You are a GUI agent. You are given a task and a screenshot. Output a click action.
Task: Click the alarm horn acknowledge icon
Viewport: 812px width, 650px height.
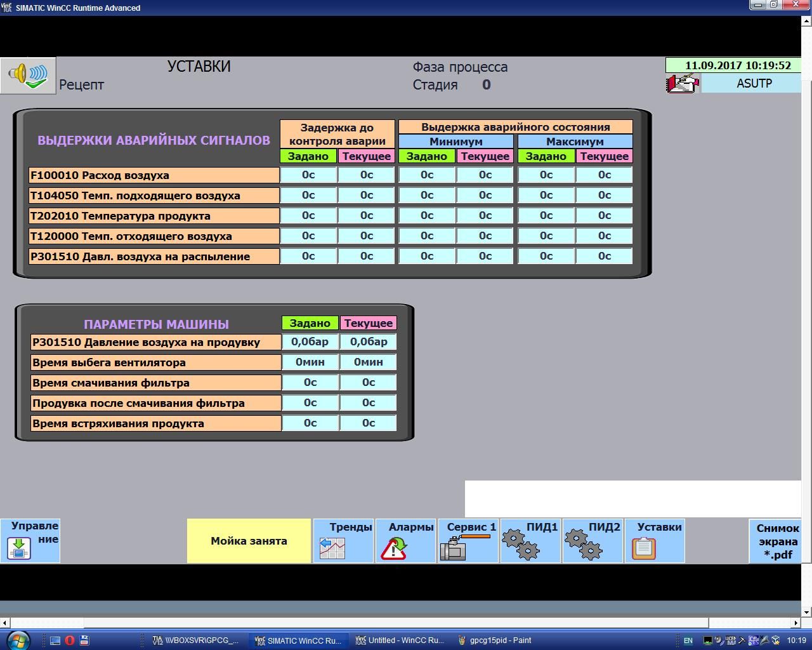[28, 76]
